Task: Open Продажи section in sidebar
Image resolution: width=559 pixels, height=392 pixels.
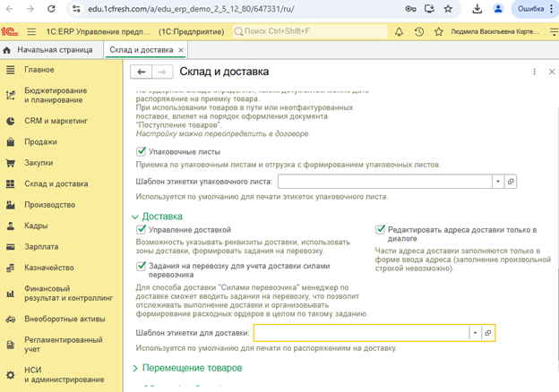Action: coord(40,142)
